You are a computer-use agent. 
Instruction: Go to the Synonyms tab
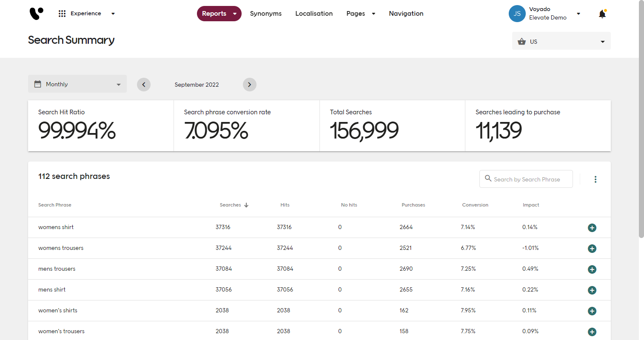tap(266, 14)
